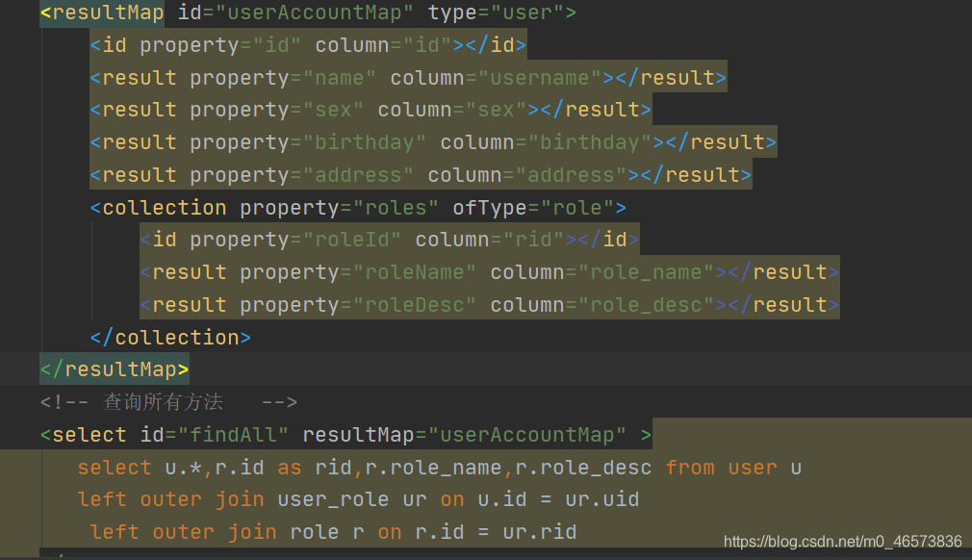Click the result line with property "name"

(x=408, y=78)
